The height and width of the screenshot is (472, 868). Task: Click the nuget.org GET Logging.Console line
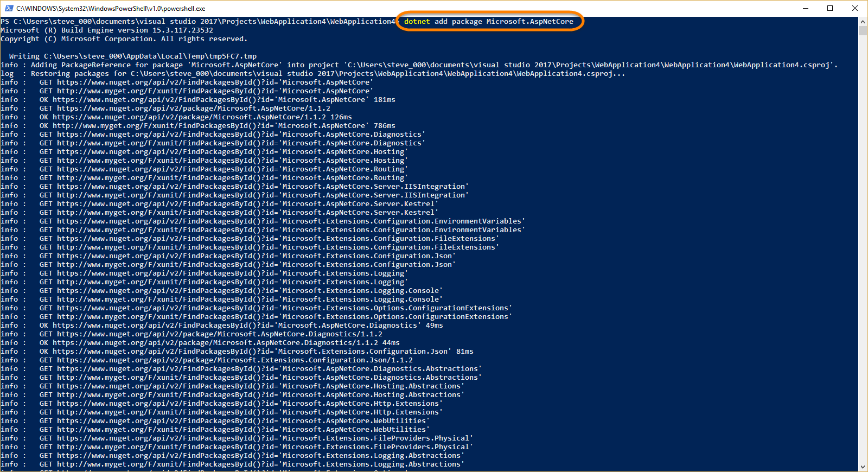pyautogui.click(x=222, y=291)
